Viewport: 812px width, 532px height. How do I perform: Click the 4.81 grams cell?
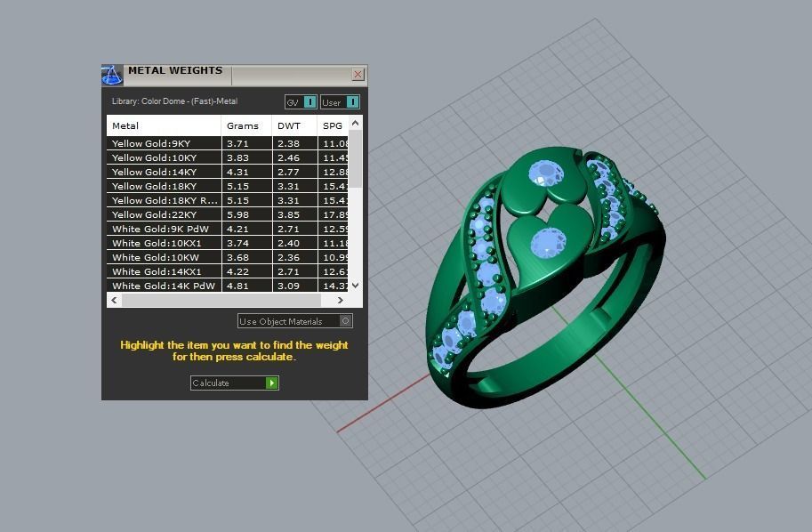pos(247,286)
